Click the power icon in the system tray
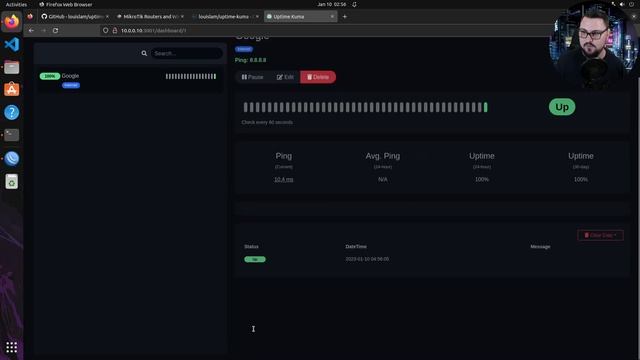640x360 pixels. point(631,4)
